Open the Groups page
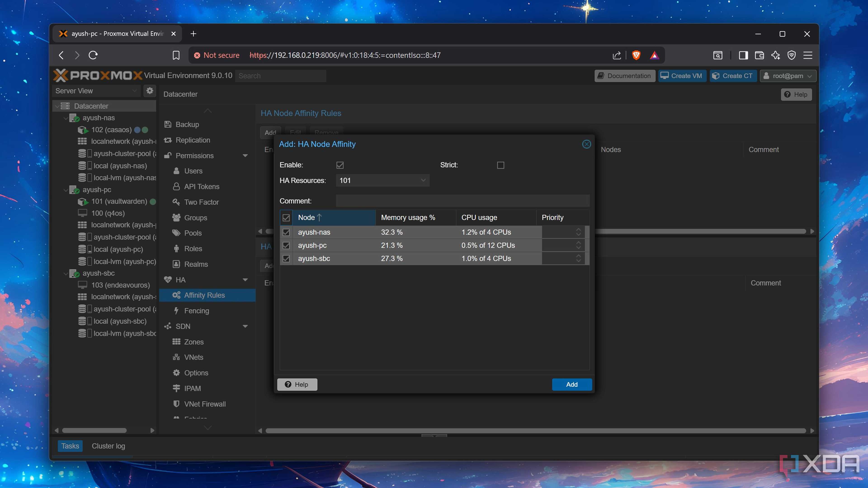The width and height of the screenshot is (868, 488). [196, 218]
